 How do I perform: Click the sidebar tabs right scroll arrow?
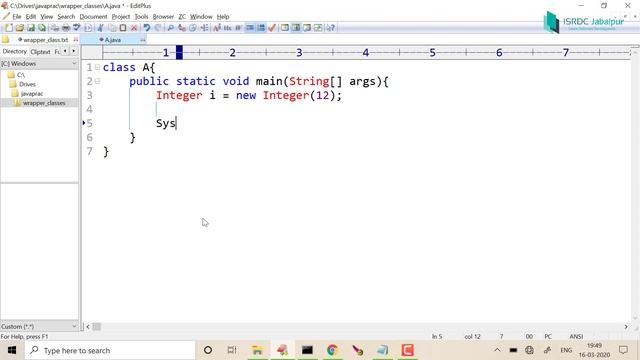click(73, 51)
